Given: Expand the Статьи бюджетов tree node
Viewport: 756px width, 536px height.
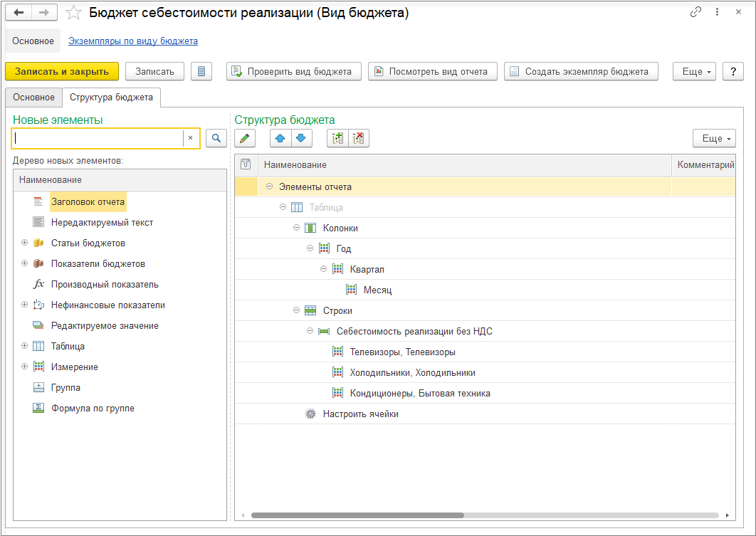Looking at the screenshot, I should click(24, 243).
